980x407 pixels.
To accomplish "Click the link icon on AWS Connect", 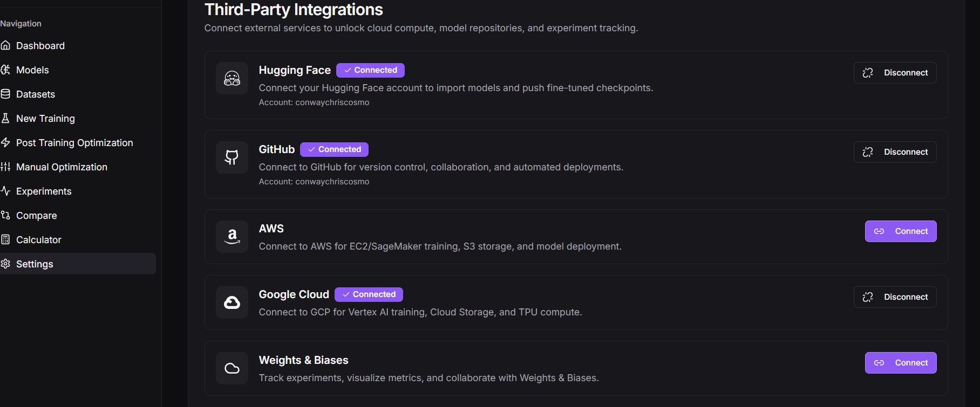I will click(x=879, y=231).
